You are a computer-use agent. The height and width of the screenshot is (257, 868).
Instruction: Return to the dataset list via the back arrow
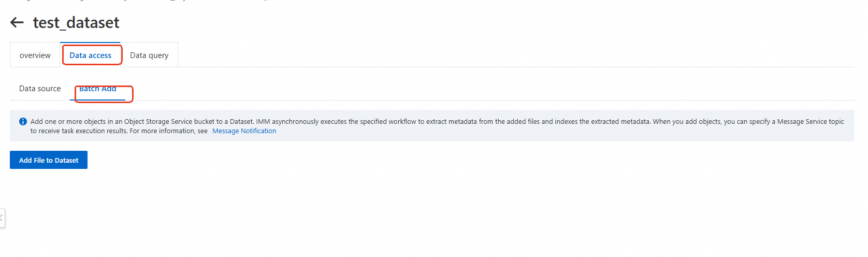[x=17, y=22]
